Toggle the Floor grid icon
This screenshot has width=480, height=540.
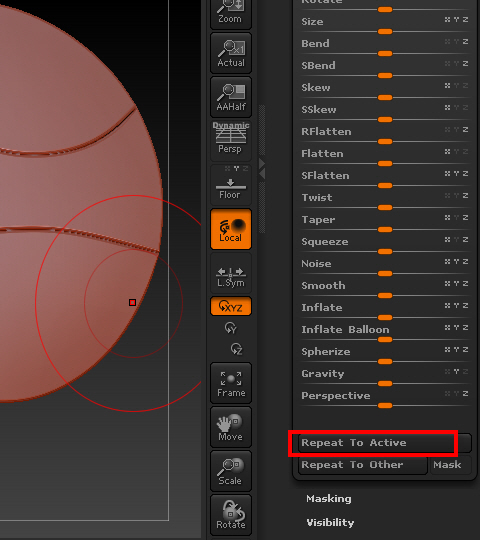point(231,185)
